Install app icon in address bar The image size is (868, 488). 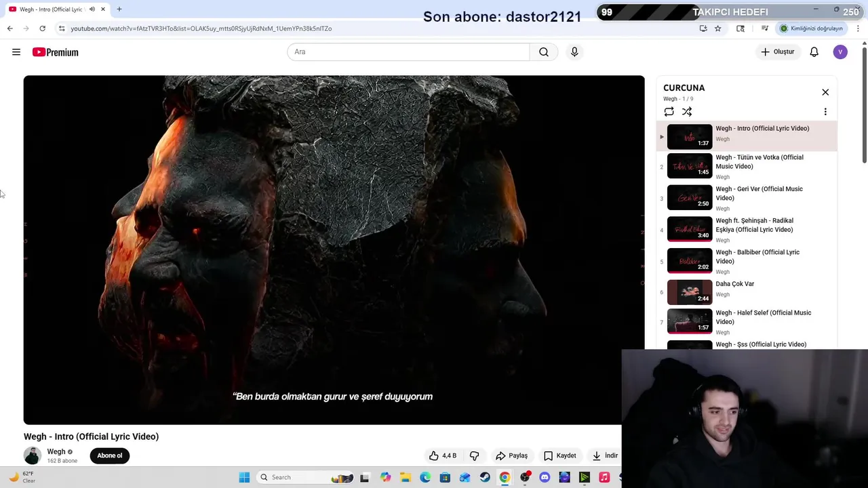tap(703, 28)
